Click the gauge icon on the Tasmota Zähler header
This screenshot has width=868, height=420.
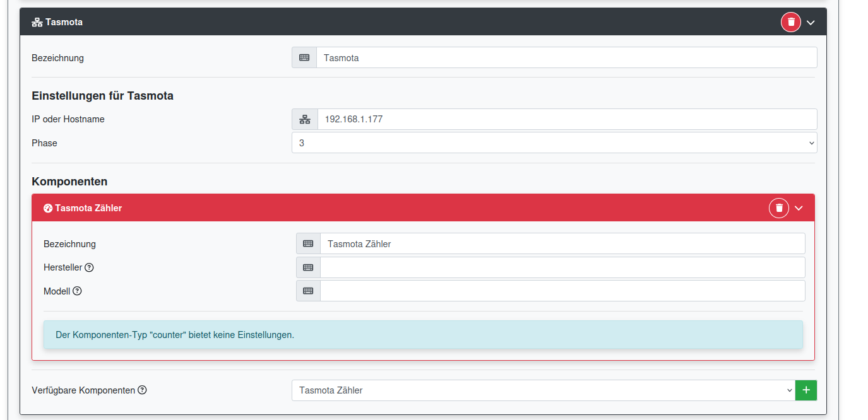[x=48, y=207]
